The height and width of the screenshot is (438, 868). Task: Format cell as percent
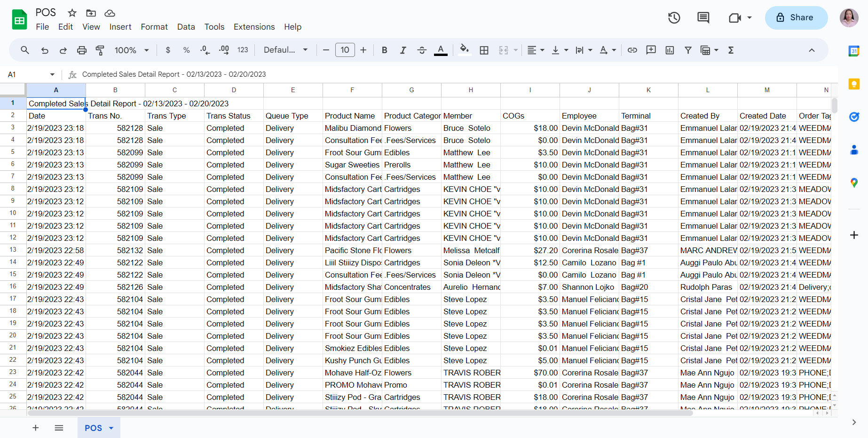pos(187,50)
